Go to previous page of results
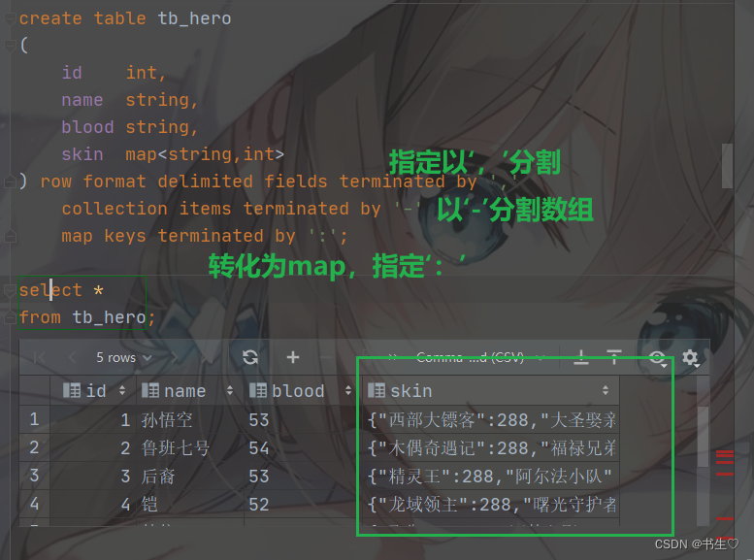754x560 pixels. tap(73, 357)
